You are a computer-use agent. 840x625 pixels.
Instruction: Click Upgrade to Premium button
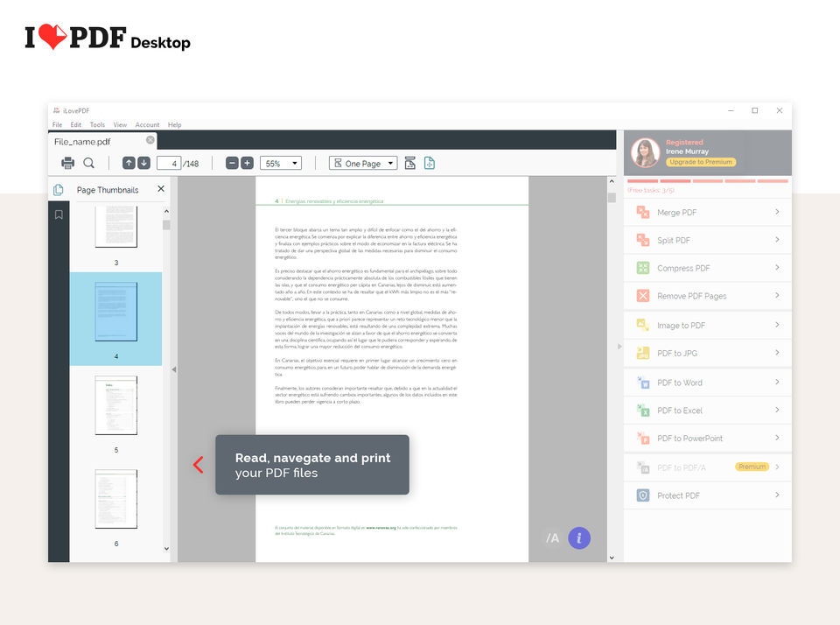(701, 162)
